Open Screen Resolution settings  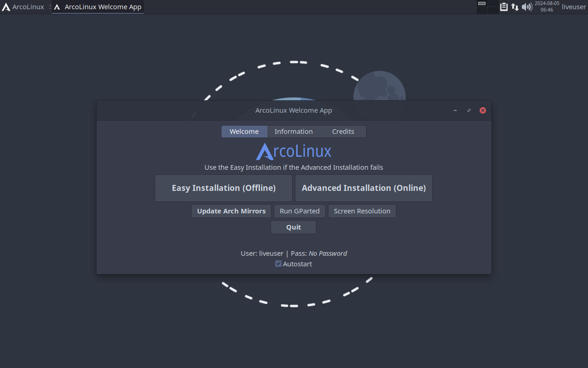click(362, 211)
